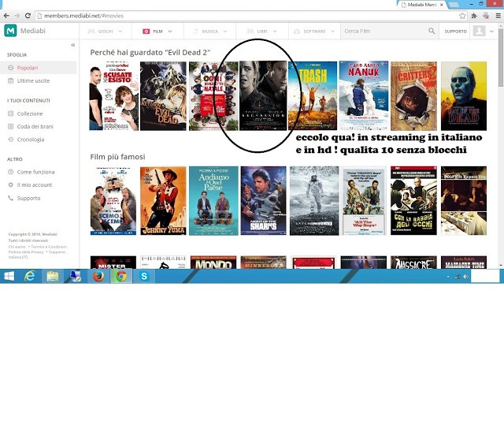The width and height of the screenshot is (504, 443).
Task: Open the Interstellar astronaut poster
Action: [x=314, y=201]
